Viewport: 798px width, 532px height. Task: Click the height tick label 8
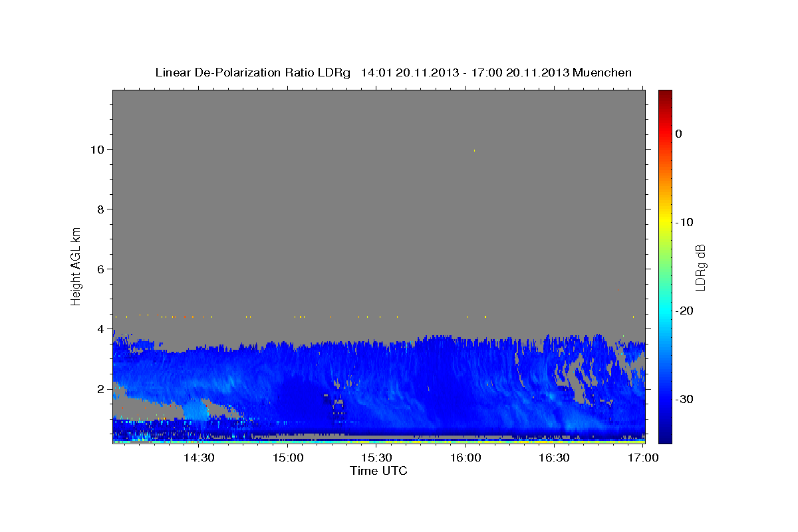tap(101, 209)
